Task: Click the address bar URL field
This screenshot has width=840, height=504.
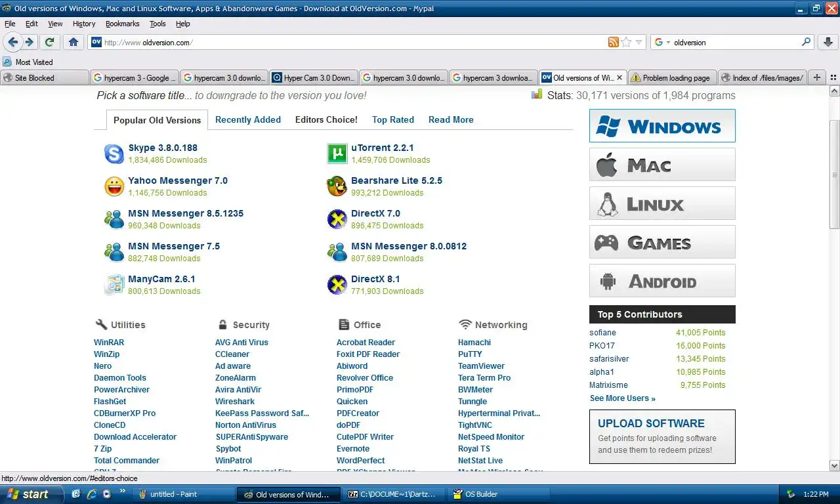Action: (x=354, y=42)
